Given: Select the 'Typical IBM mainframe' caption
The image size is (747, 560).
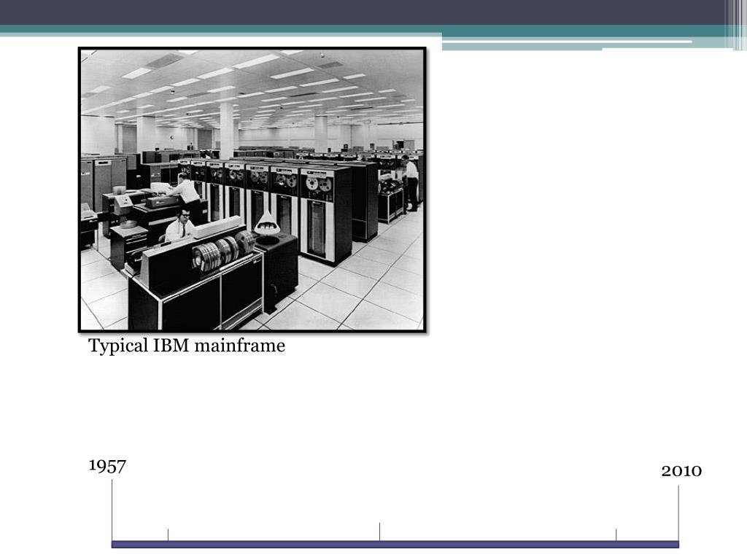Looking at the screenshot, I should pos(187,346).
